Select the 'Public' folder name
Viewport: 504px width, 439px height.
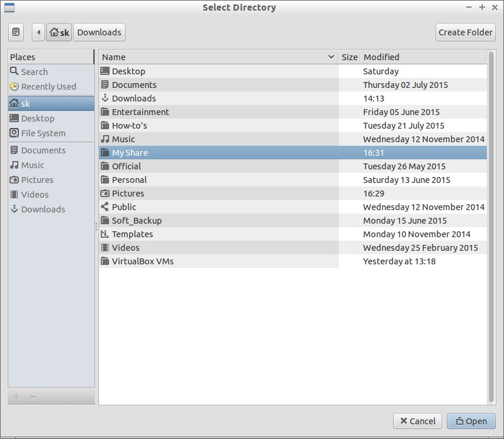tap(124, 207)
